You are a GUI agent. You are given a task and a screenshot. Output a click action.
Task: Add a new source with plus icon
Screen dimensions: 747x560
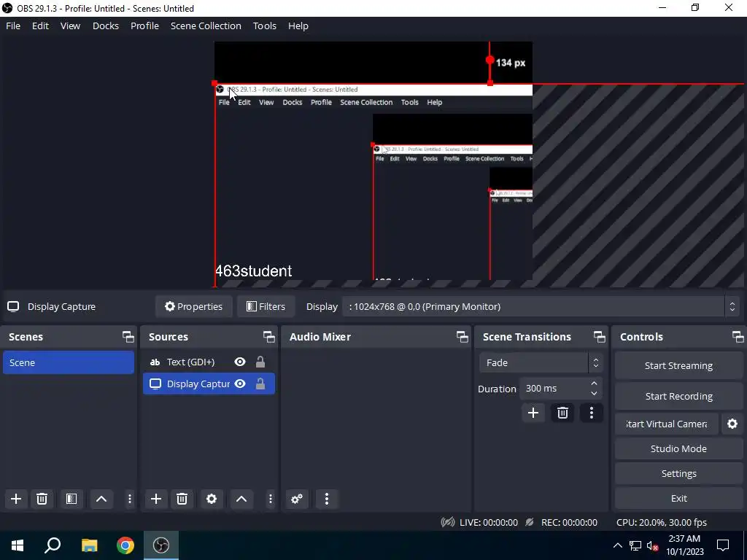coord(156,499)
